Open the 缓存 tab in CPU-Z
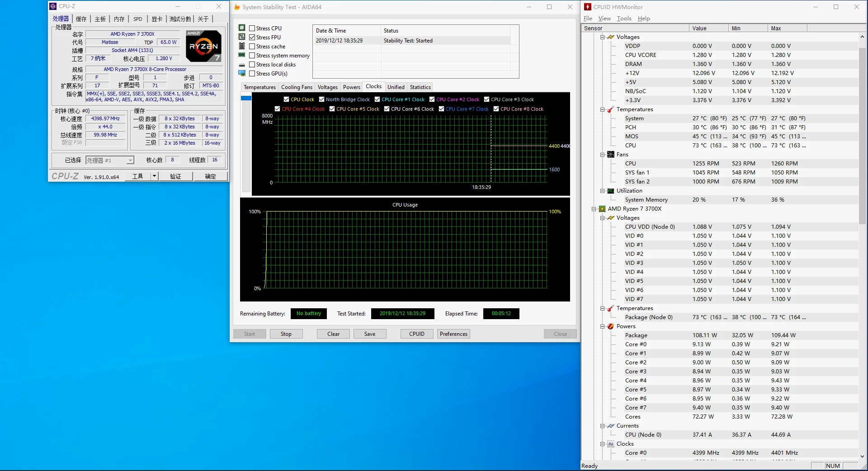868x471 pixels. [x=81, y=19]
